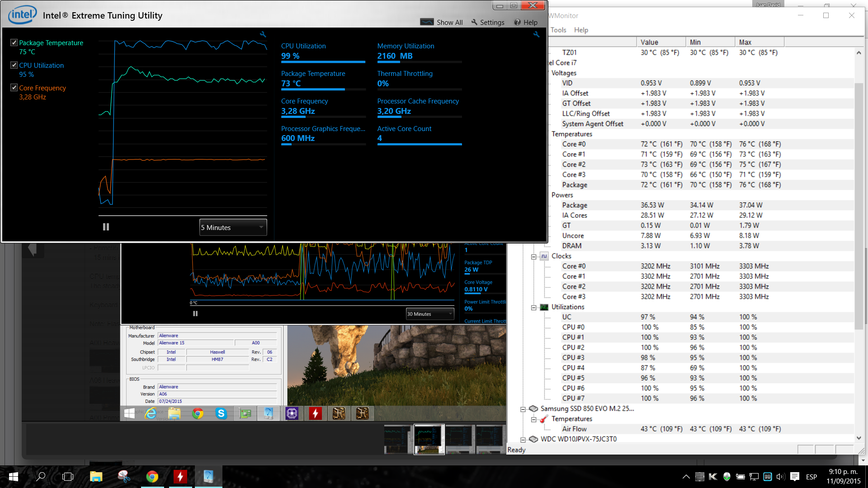Uncheck Package Temperature graph series
The image size is (868, 488).
click(14, 42)
